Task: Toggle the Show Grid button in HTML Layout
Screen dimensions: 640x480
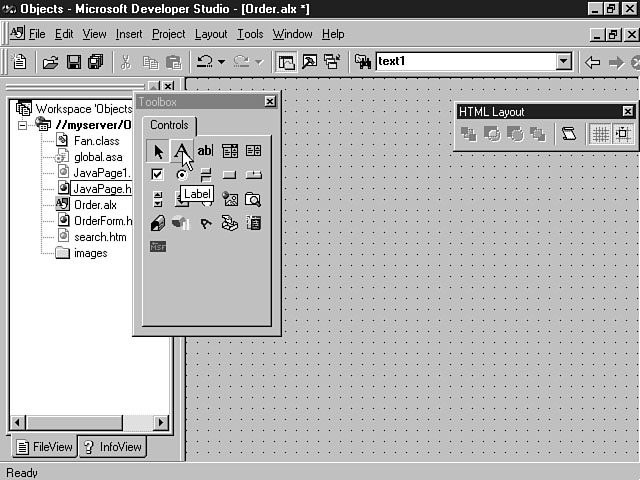Action: pyautogui.click(x=600, y=134)
